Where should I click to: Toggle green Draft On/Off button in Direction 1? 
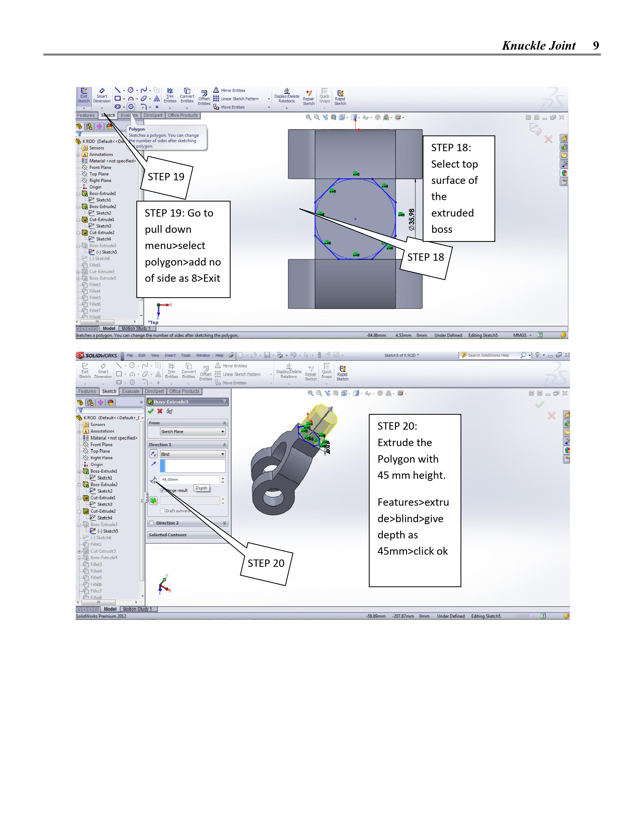(x=153, y=501)
